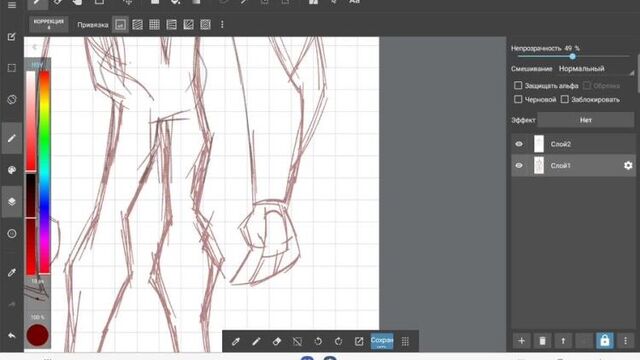Select snap off mode icon
The width and height of the screenshot is (640, 360).
[x=120, y=24]
